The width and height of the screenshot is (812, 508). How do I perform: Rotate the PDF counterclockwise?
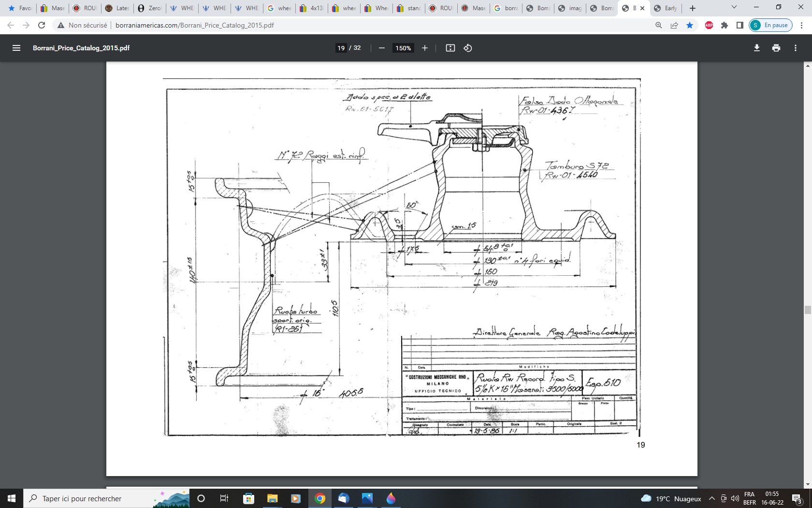(x=468, y=48)
